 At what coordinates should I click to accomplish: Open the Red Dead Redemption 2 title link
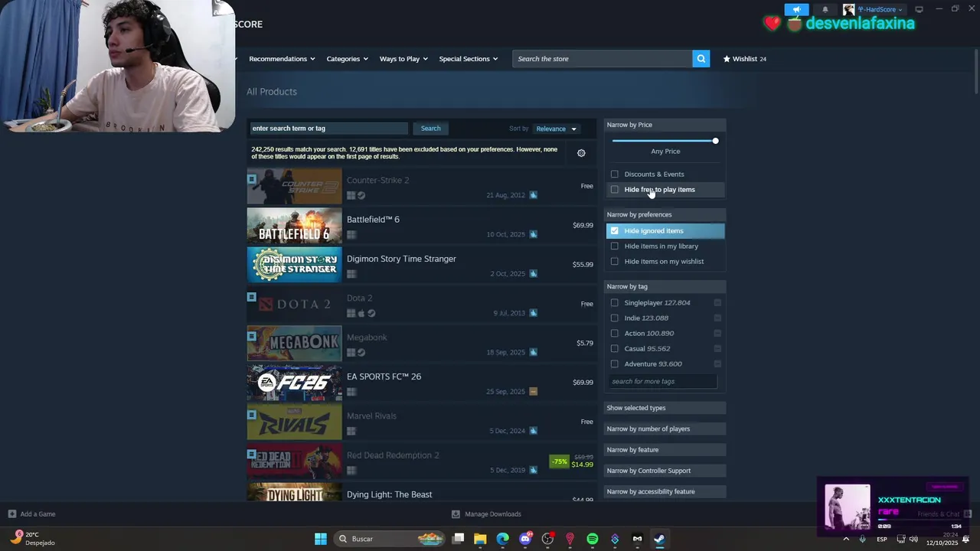click(x=393, y=455)
